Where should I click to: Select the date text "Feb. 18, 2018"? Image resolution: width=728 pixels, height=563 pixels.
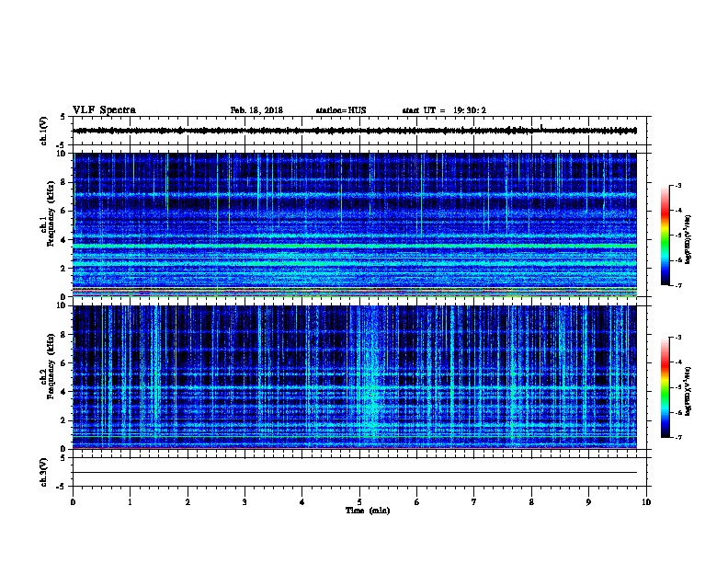coord(256,110)
